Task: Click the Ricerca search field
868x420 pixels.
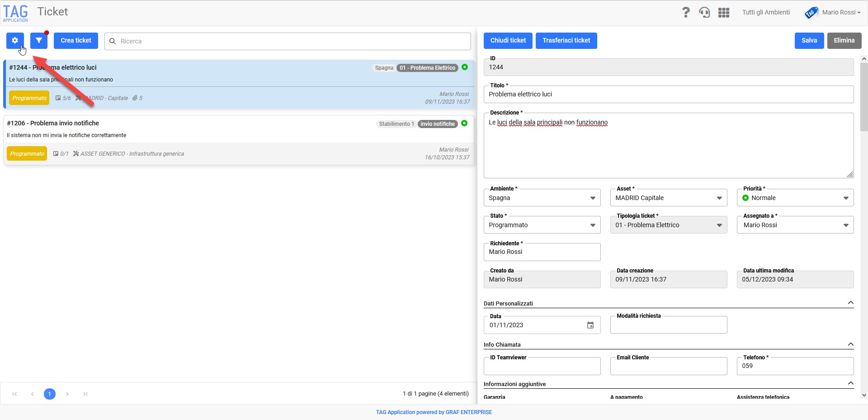Action: point(288,41)
